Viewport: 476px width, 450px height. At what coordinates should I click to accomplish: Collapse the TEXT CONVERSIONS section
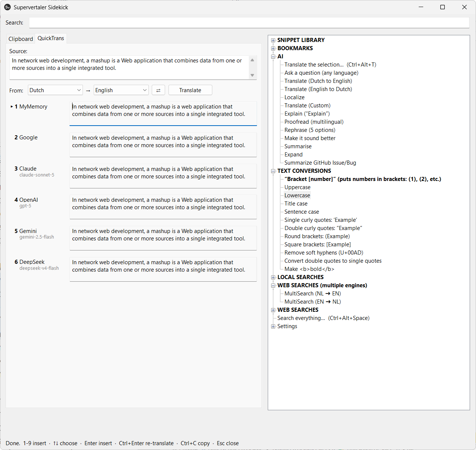[x=273, y=171]
